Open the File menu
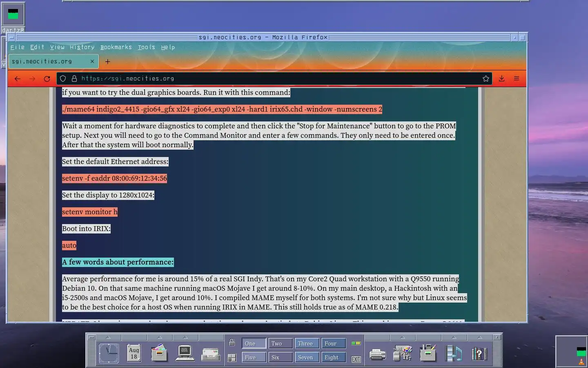 (x=18, y=47)
